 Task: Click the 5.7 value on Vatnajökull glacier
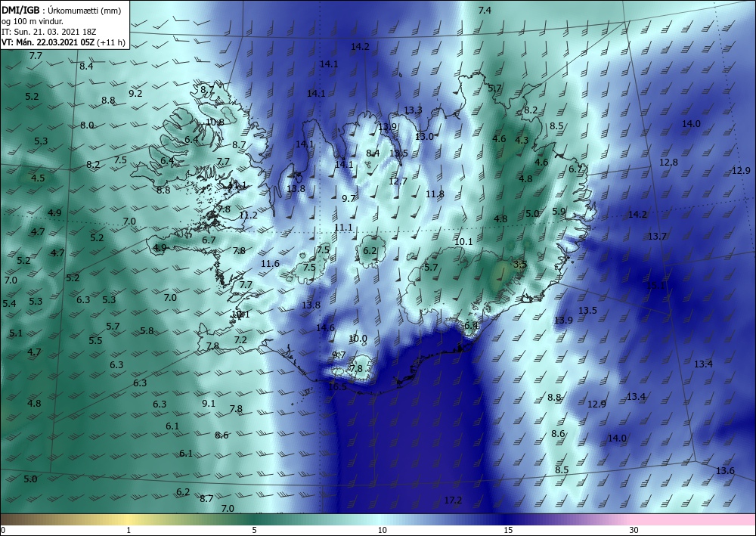[x=431, y=267]
